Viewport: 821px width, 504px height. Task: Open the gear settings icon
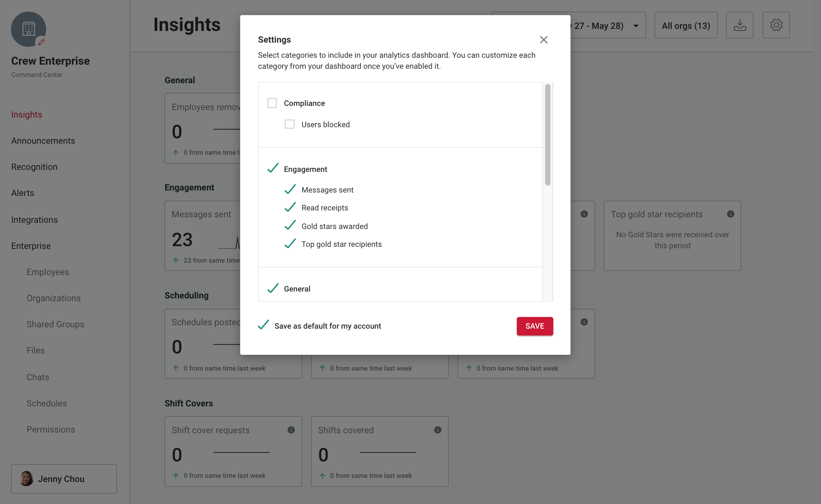pyautogui.click(x=776, y=25)
